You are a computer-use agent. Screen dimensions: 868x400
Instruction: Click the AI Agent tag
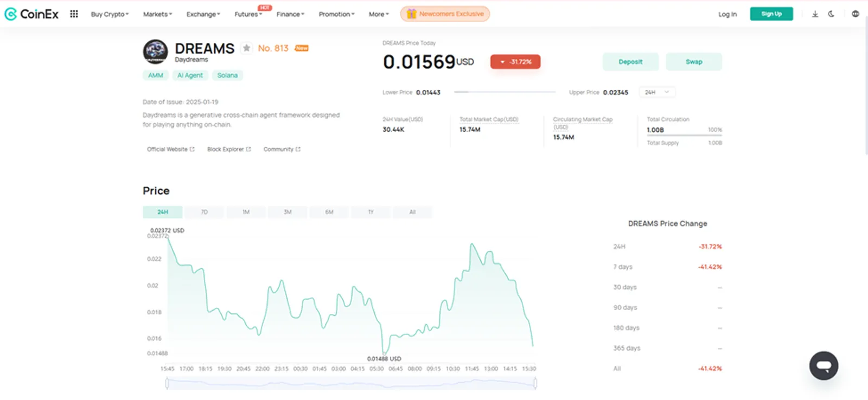tap(190, 75)
